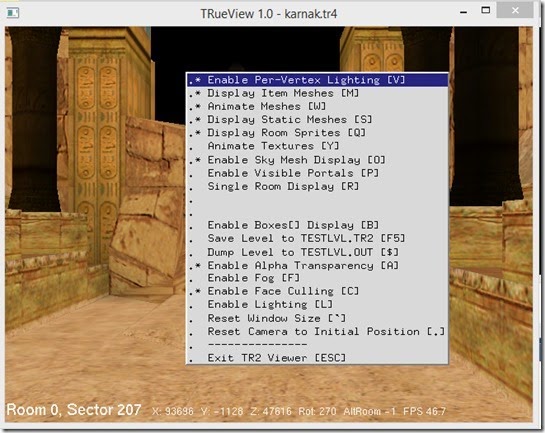The height and width of the screenshot is (433, 545).
Task: Choose Dump Level to TESTLVL.OUT [$]
Action: coord(317,252)
